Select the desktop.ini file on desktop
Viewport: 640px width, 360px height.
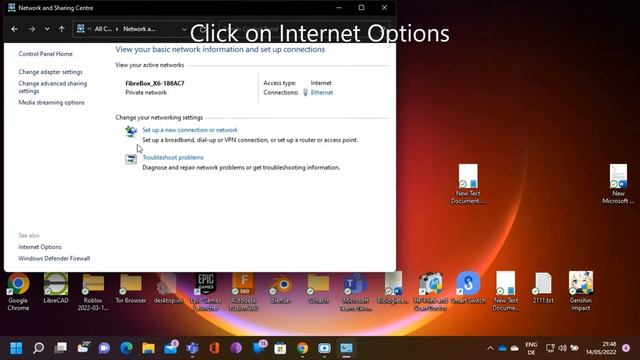168,288
